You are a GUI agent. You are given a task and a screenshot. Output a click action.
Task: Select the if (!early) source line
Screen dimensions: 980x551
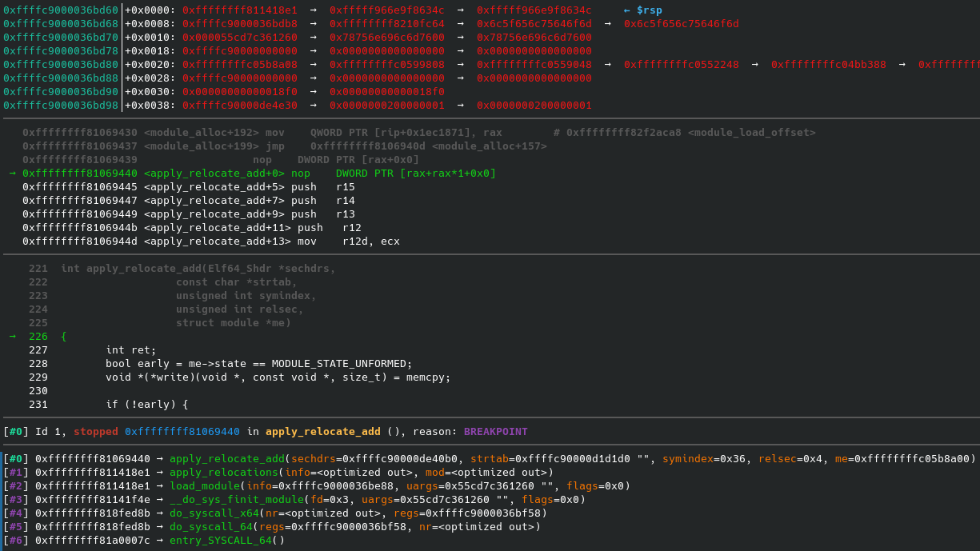[x=146, y=405]
